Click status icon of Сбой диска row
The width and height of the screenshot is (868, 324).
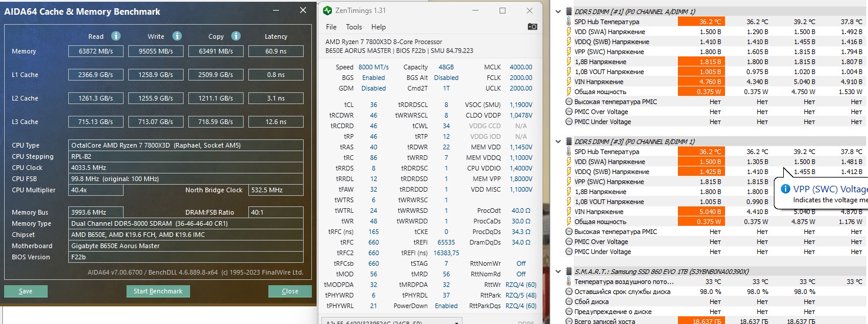568,302
